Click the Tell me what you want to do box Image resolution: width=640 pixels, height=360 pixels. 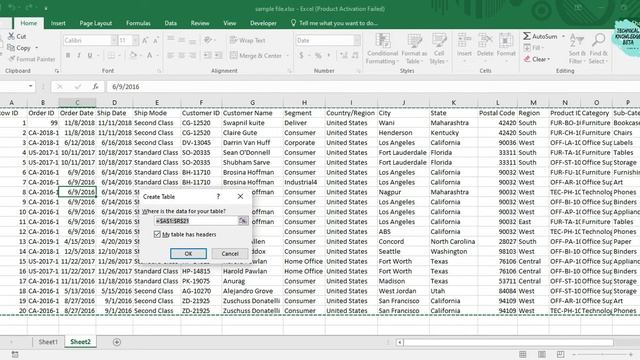tap(334, 23)
